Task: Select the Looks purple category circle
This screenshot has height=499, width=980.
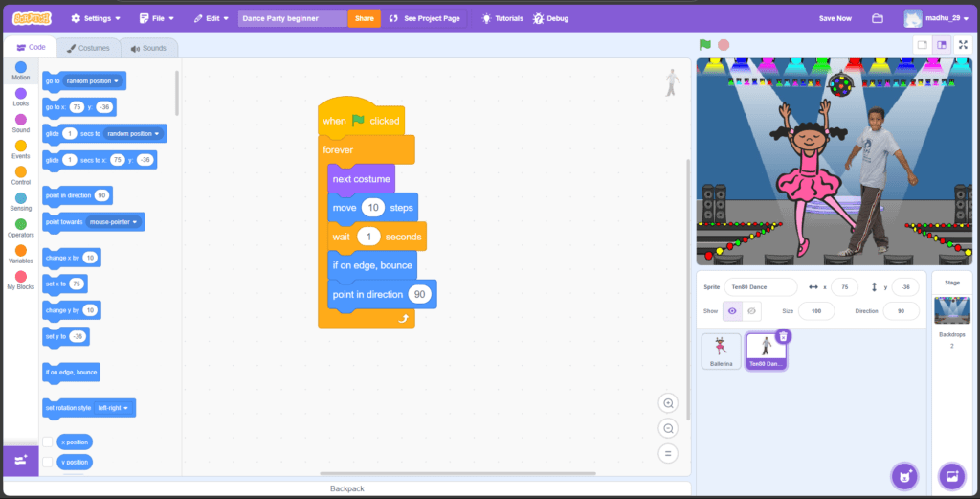Action: point(20,94)
